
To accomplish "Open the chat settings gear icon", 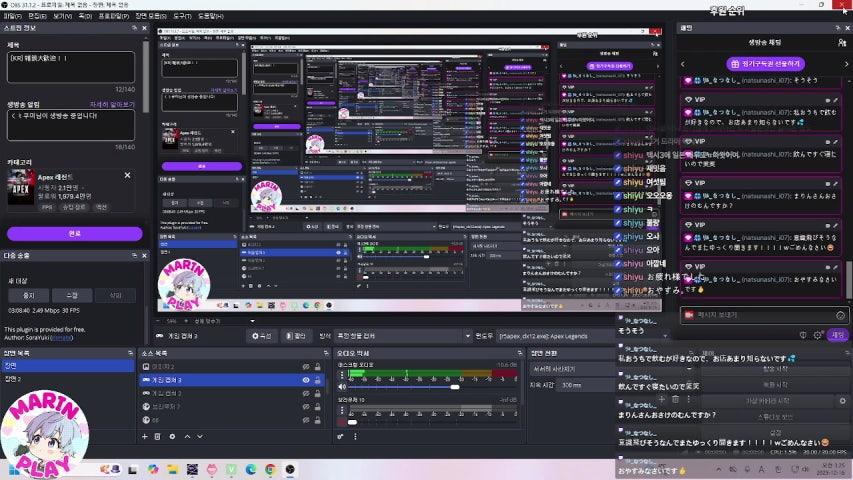I will click(816, 335).
